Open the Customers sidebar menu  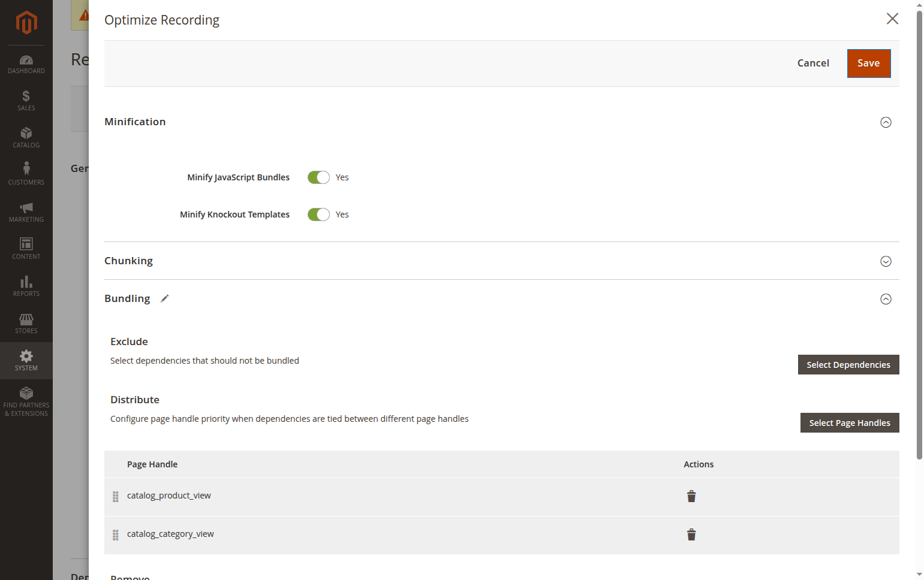click(26, 175)
